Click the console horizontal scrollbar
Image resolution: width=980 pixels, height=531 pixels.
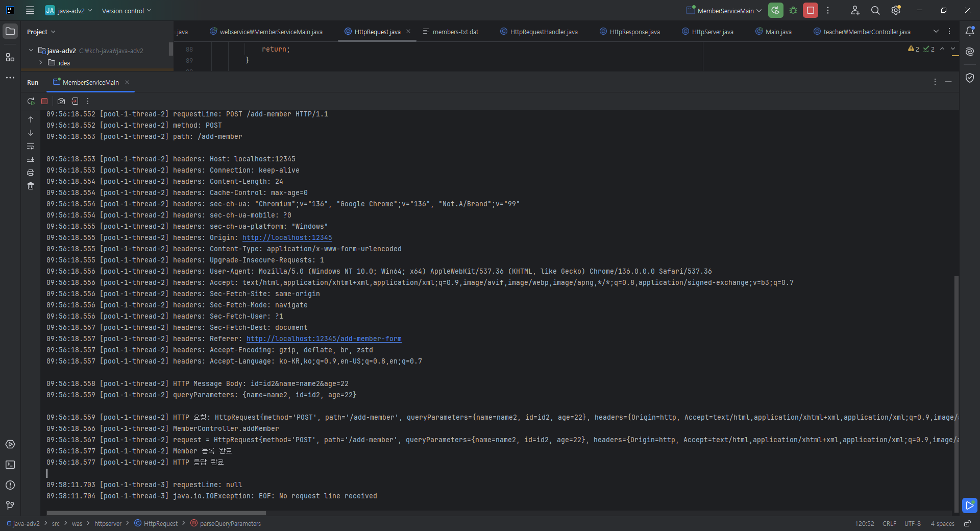click(156, 513)
